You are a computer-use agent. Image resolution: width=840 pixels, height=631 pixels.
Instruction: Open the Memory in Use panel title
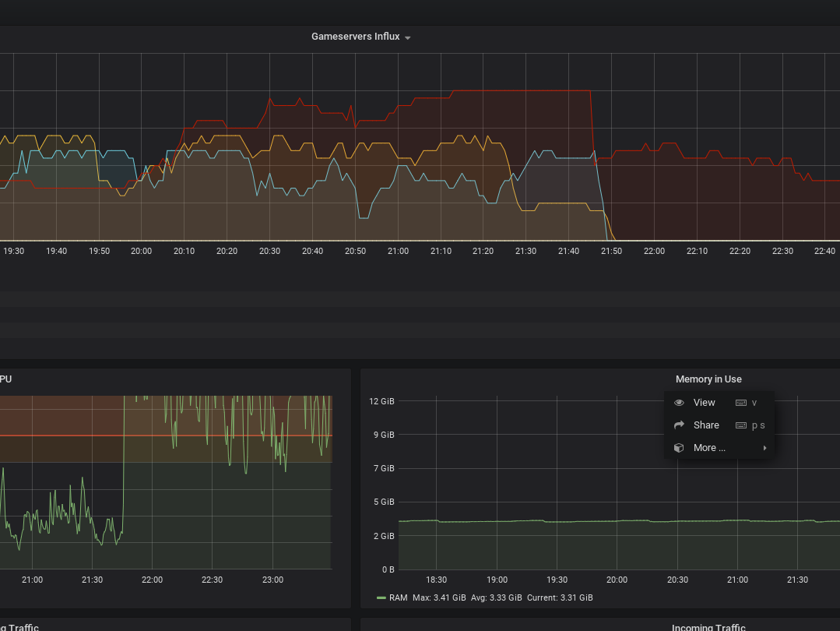[708, 379]
